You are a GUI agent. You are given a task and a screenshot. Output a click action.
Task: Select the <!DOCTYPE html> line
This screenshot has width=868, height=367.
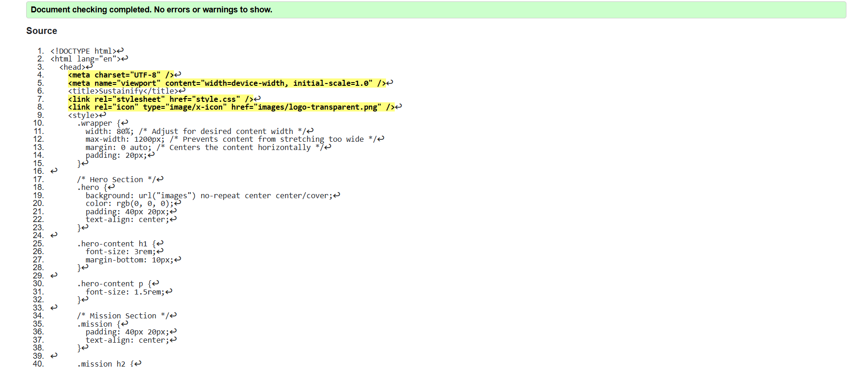tap(87, 51)
